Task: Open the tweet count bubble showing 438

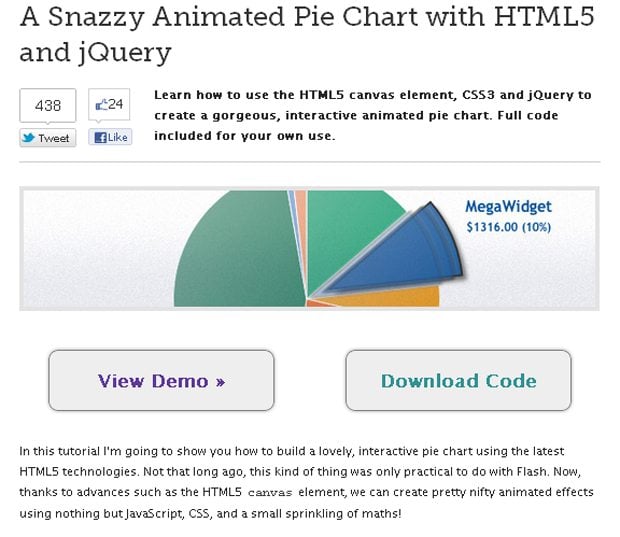Action: 47,106
